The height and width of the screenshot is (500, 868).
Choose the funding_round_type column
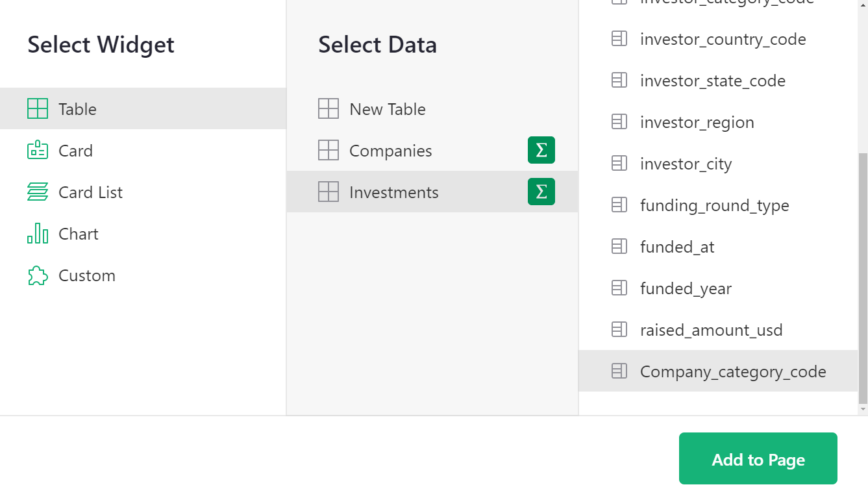click(x=714, y=205)
